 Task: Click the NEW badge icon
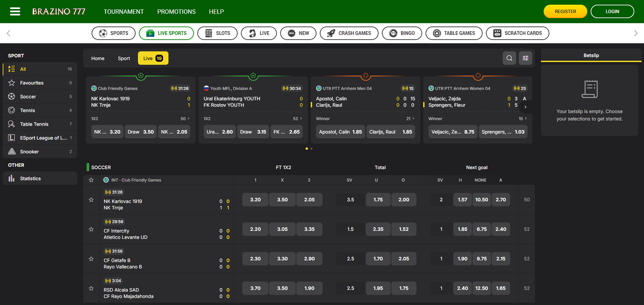click(x=291, y=33)
